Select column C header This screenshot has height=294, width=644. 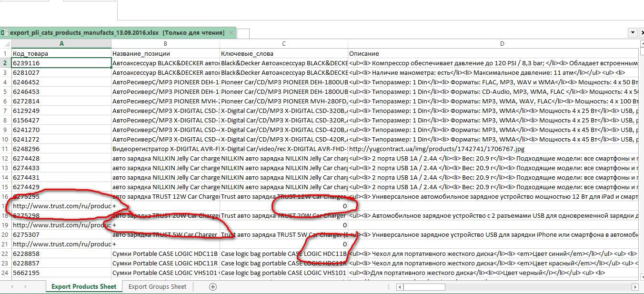(x=284, y=43)
